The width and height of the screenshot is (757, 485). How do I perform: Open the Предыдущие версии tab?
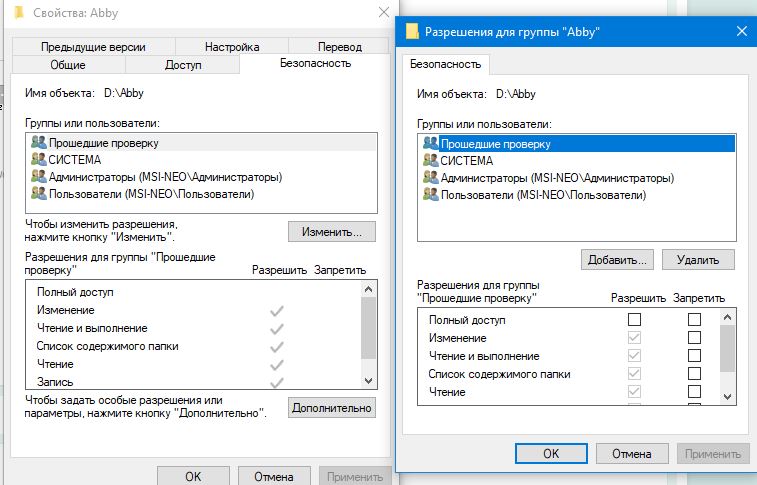coord(94,47)
